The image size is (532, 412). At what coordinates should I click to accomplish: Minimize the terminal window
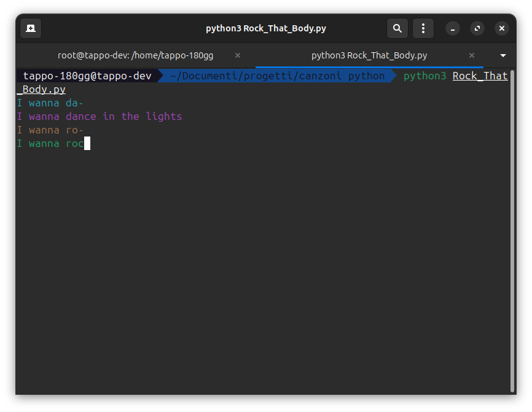[453, 28]
